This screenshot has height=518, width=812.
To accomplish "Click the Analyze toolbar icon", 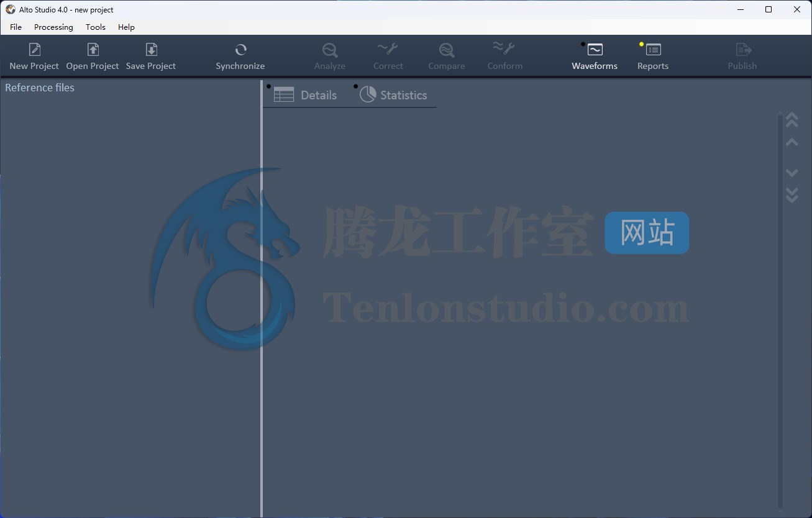I will 330,56.
